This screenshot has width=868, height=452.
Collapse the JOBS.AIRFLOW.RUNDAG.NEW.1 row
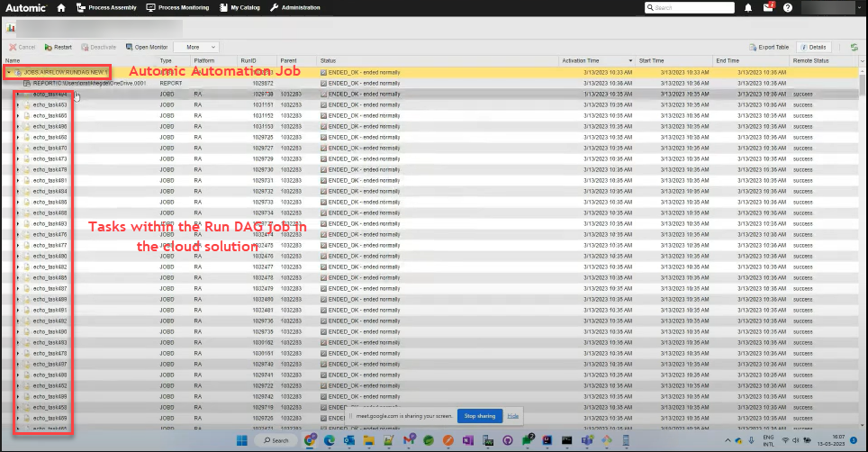[x=9, y=72]
